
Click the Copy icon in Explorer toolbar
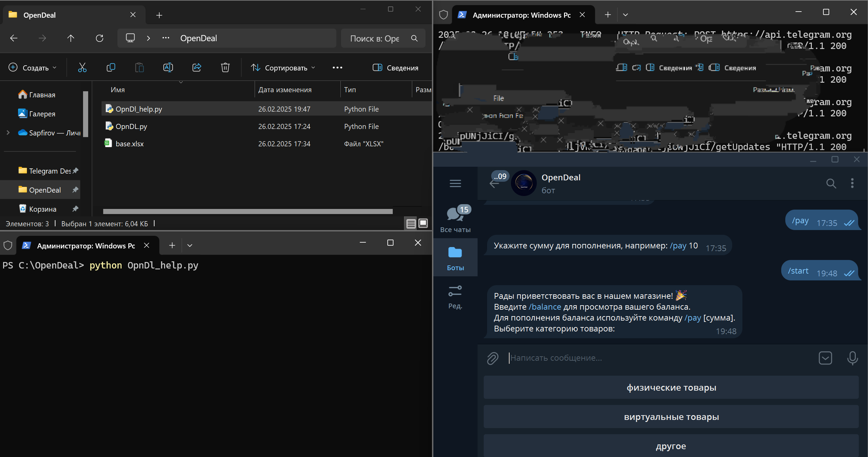[111, 67]
